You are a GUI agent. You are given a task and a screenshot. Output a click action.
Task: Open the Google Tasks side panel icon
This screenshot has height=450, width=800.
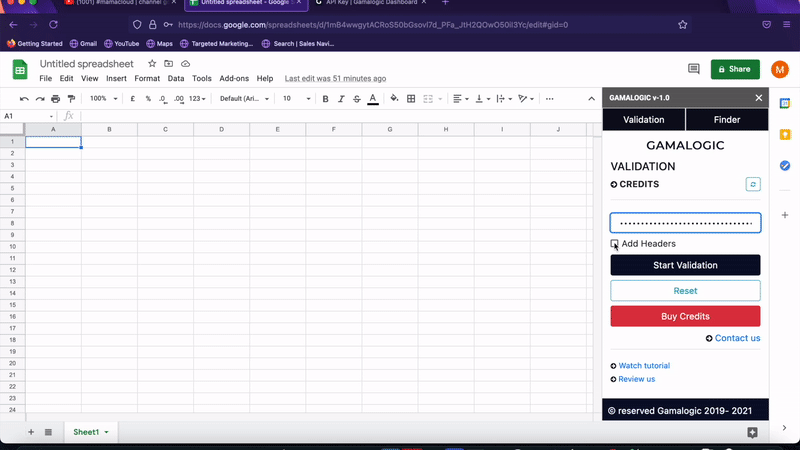(785, 165)
